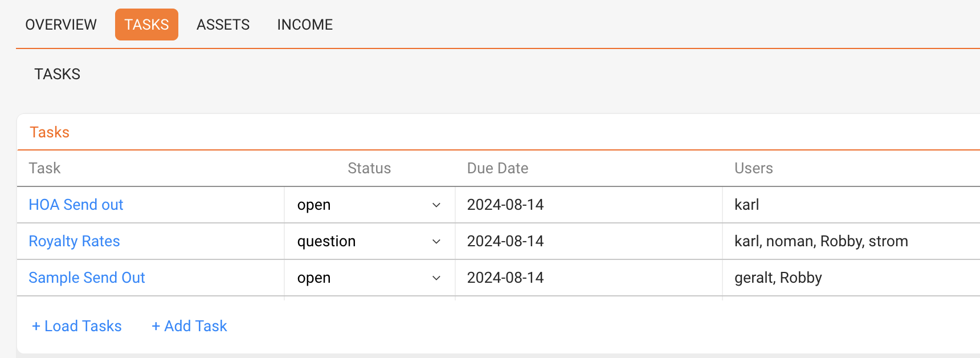The width and height of the screenshot is (980, 358).
Task: Click the Sample Send Out due date
Action: (x=505, y=278)
